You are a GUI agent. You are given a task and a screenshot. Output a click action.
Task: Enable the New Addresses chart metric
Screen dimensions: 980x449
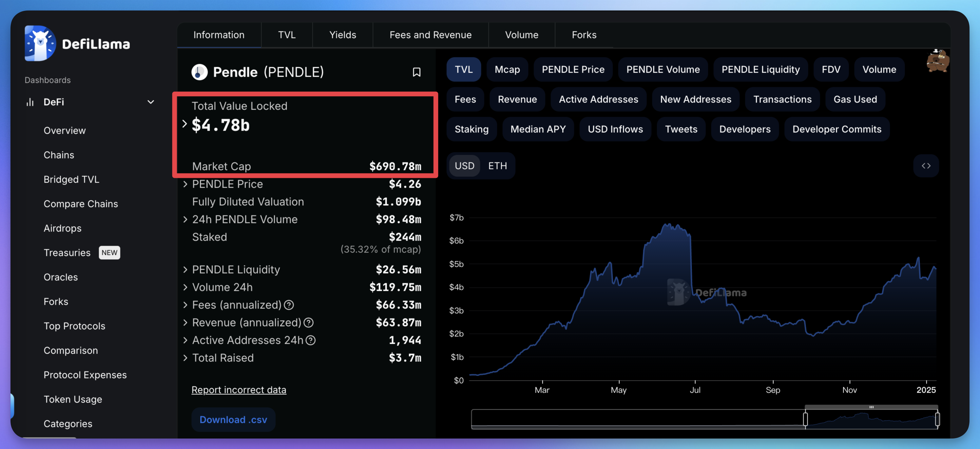(695, 99)
